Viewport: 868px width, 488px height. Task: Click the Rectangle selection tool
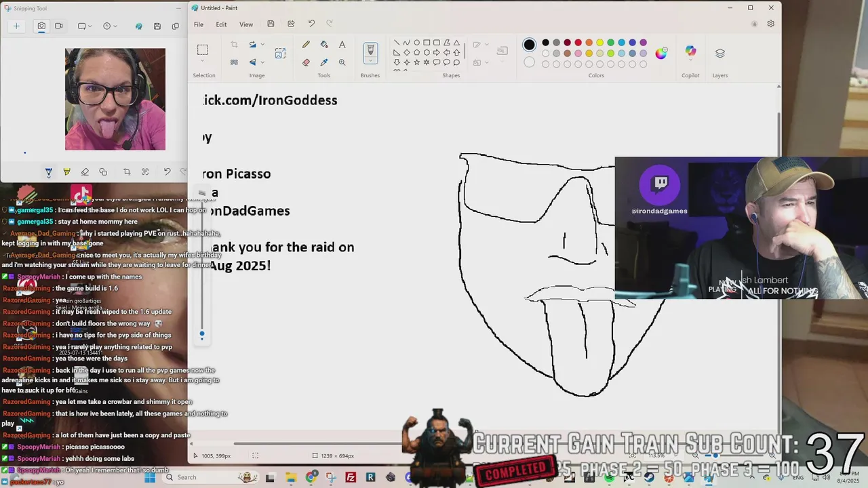click(202, 49)
